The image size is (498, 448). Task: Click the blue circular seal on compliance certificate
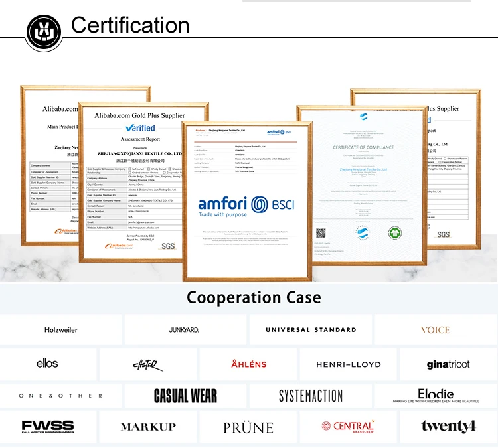(x=363, y=233)
